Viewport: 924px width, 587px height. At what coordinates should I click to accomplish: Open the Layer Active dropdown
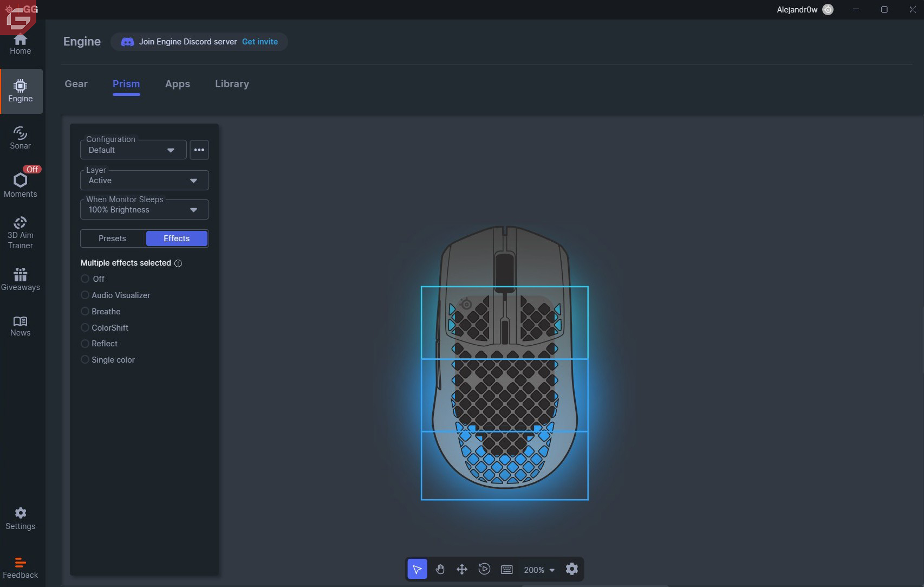point(144,180)
